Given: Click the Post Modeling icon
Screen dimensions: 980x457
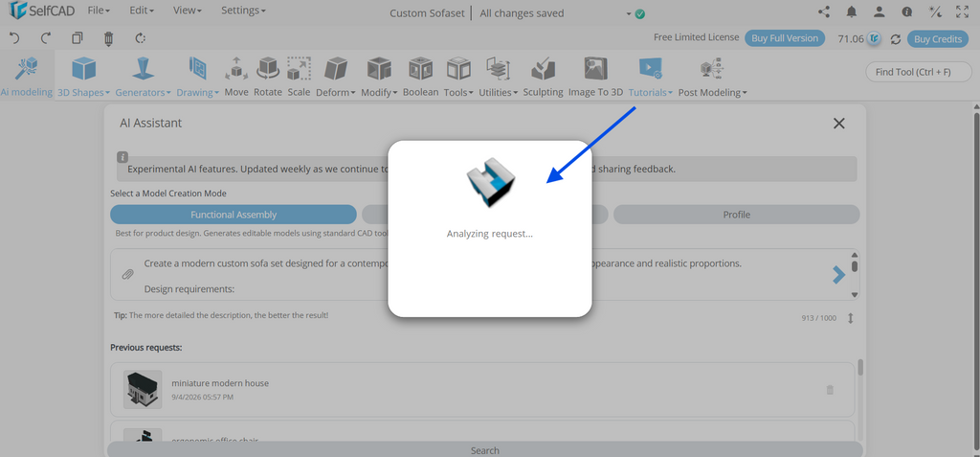Looking at the screenshot, I should point(712,68).
